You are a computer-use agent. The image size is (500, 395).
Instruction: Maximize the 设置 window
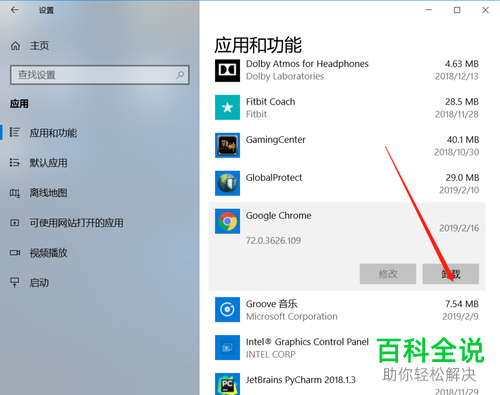[457, 10]
